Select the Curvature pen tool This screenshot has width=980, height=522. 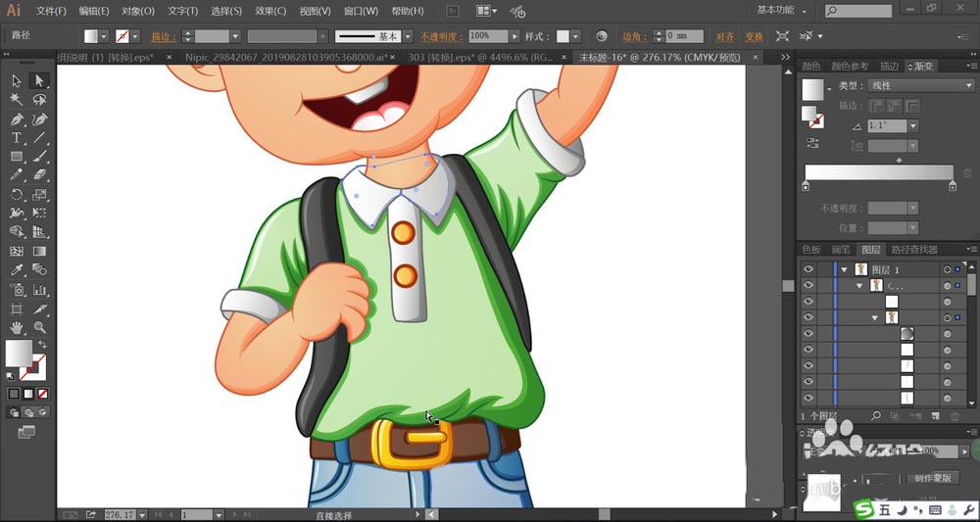point(39,119)
